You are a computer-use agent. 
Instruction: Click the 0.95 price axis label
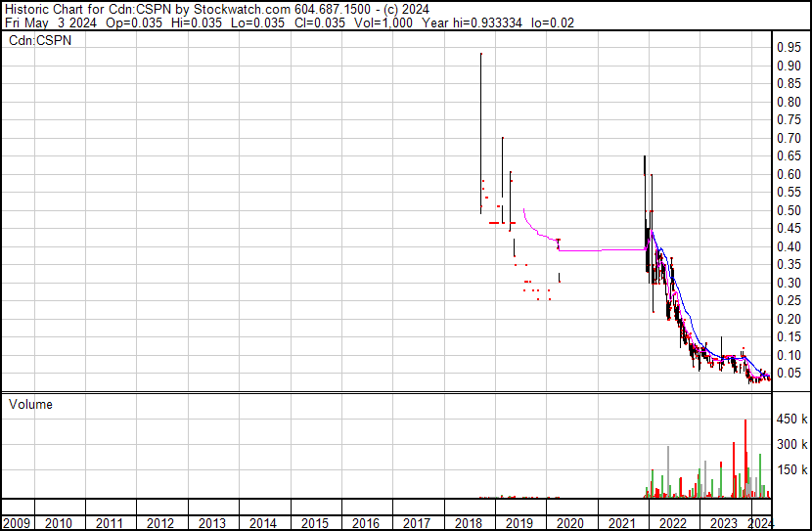(x=789, y=47)
